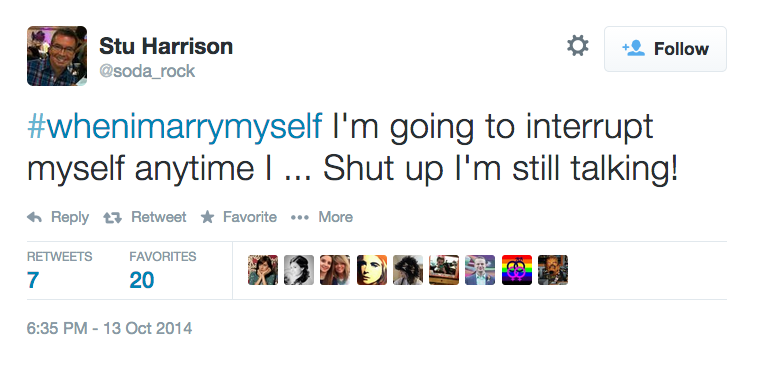This screenshot has width=759, height=369.
Task: Click the Favorite star icon
Action: coord(207,217)
